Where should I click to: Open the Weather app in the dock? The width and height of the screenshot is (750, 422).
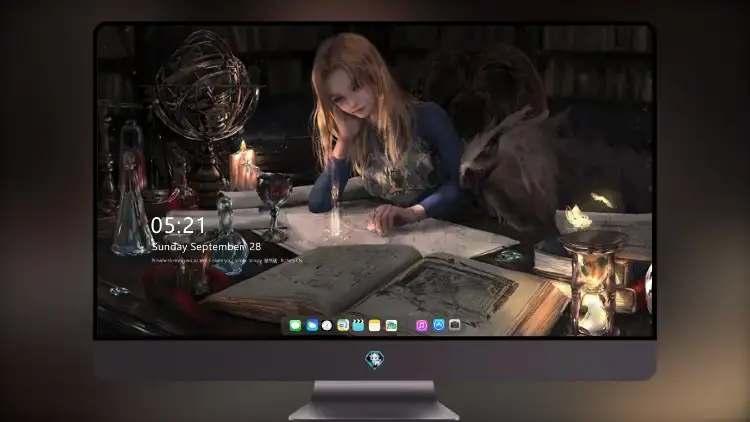312,326
